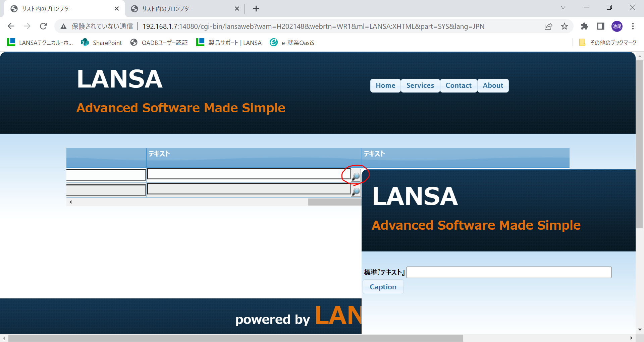Open the Chrome three-dot menu
The image size is (644, 342).
click(x=633, y=26)
